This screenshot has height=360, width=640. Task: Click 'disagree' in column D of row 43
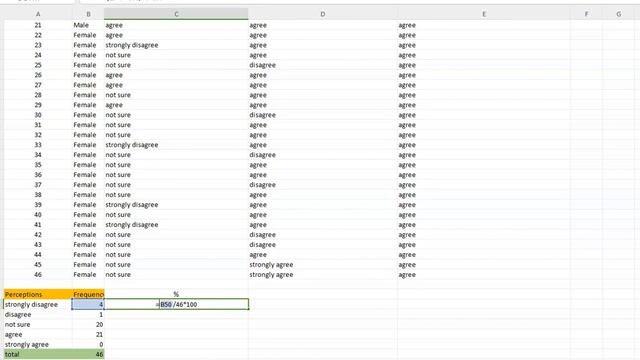[263, 245]
